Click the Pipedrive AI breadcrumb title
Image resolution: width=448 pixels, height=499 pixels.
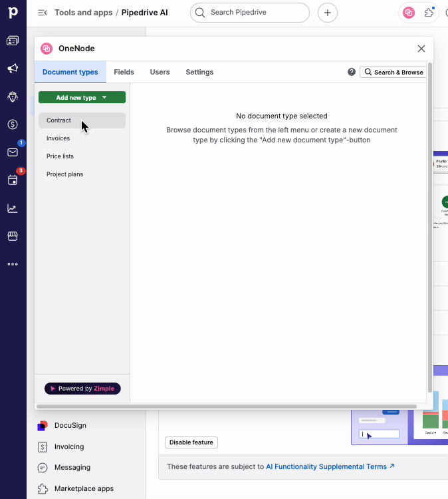tap(145, 13)
